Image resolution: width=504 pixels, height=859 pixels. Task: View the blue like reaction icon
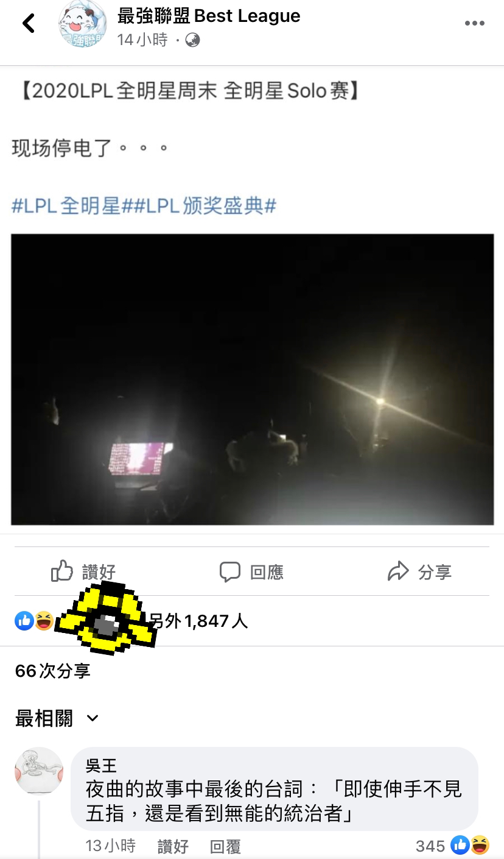tap(24, 621)
